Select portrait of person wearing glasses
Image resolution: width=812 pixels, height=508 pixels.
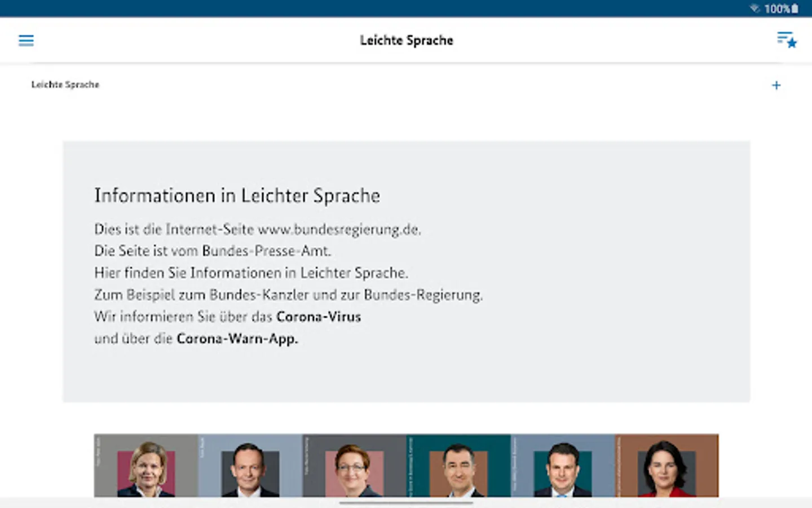[354, 466]
